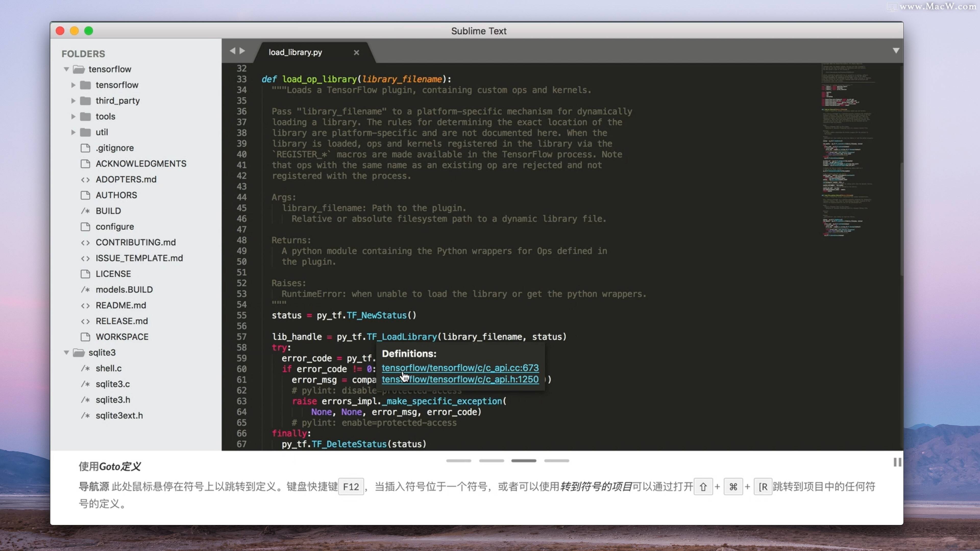The image size is (980, 551).
Task: Open definition at c_api.h:1250
Action: click(x=460, y=379)
